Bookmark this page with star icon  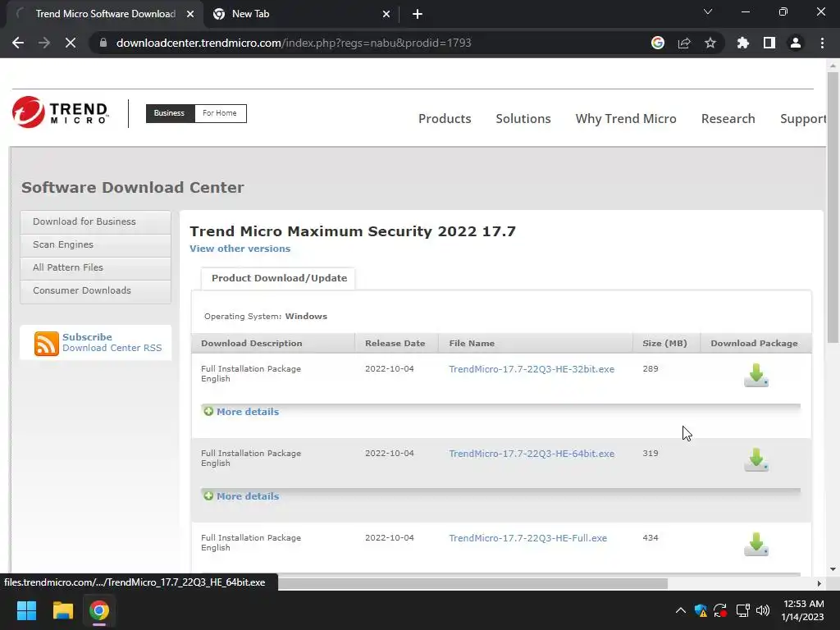710,43
